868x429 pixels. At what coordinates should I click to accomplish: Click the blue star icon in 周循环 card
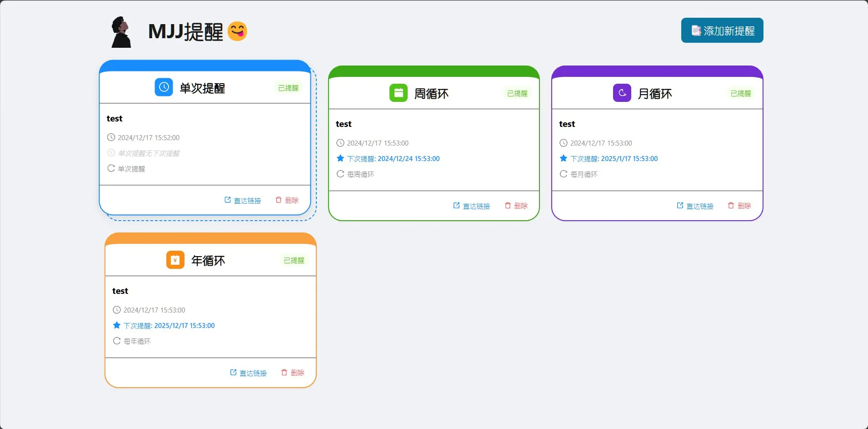point(340,158)
